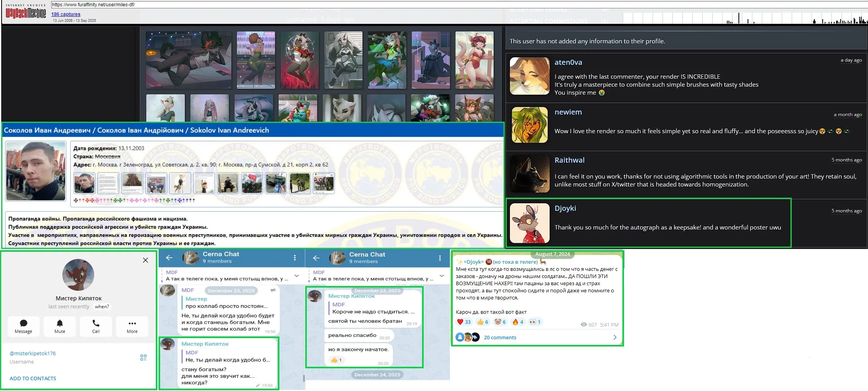The height and width of the screenshot is (391, 868).
Task: Click the Wayback Machine logo
Action: coord(25,13)
